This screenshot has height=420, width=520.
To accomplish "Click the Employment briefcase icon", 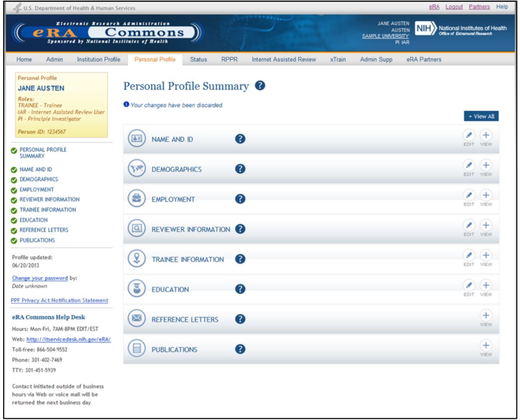I will click(x=137, y=199).
